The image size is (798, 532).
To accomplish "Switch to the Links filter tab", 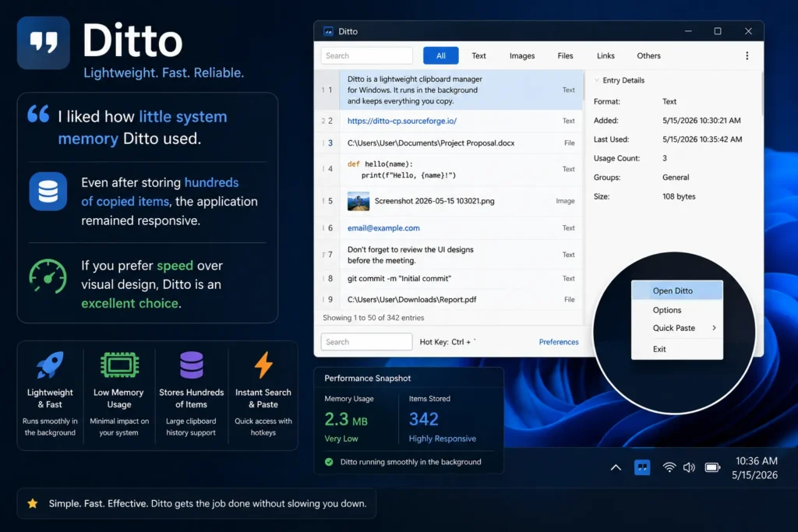I will pyautogui.click(x=606, y=55).
